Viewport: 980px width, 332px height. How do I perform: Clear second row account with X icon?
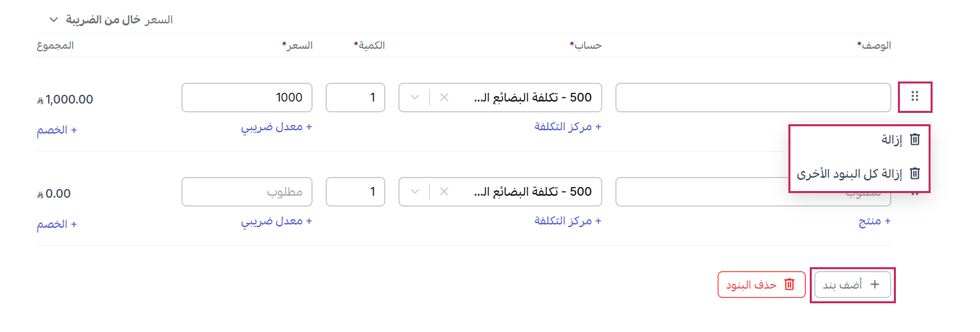(x=444, y=192)
